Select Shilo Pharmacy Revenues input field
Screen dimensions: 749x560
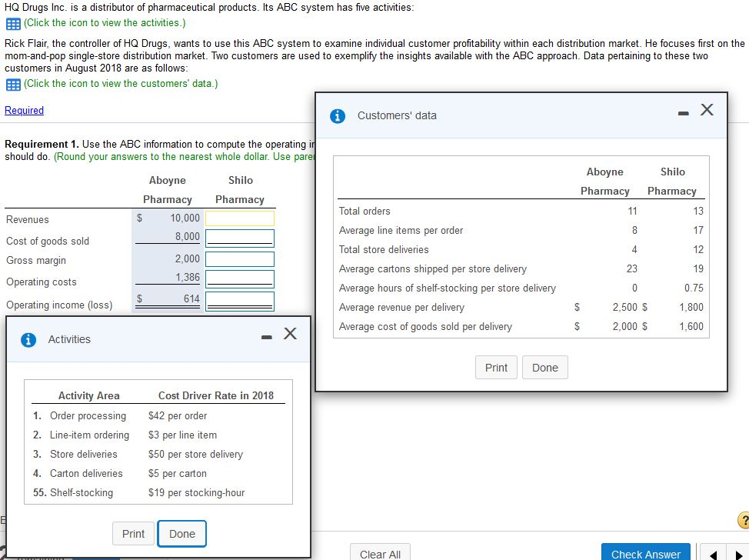tap(240, 218)
